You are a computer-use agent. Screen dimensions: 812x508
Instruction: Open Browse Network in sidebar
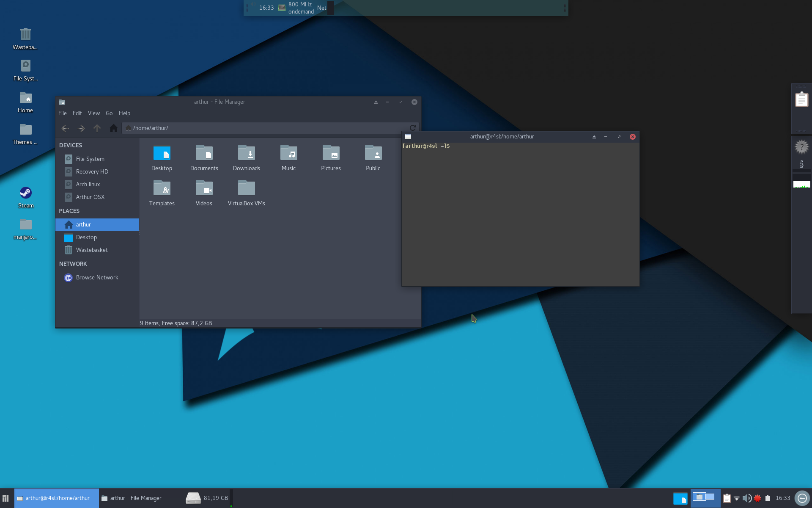click(97, 277)
